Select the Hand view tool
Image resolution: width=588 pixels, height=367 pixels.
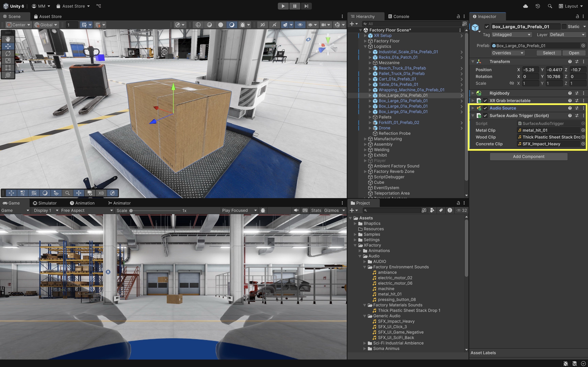pyautogui.click(x=8, y=39)
